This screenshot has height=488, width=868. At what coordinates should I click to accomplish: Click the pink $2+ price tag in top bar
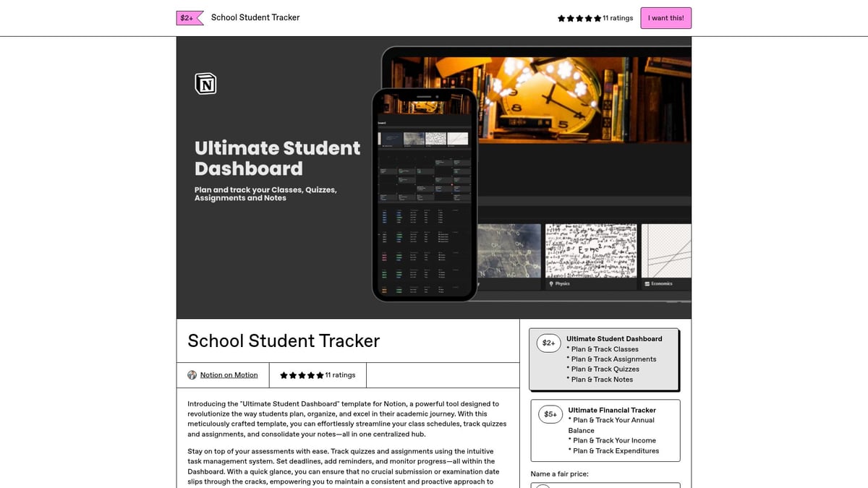point(187,17)
